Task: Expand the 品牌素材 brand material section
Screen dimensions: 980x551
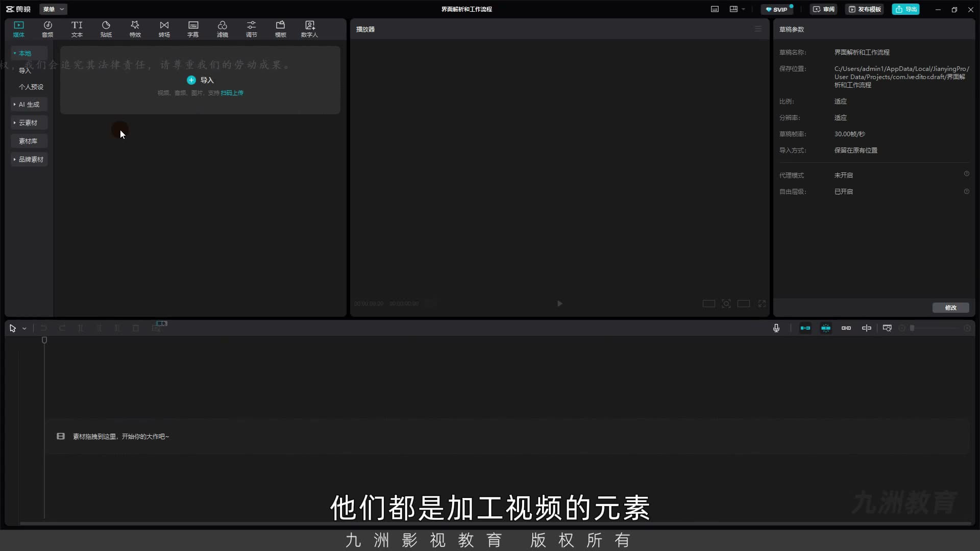Action: coord(29,160)
